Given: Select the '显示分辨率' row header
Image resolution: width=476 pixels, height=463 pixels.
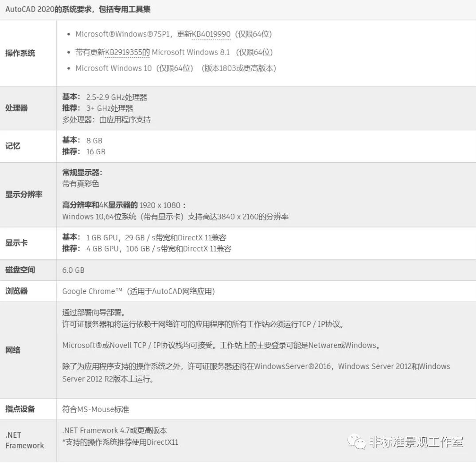Looking at the screenshot, I should (x=23, y=194).
